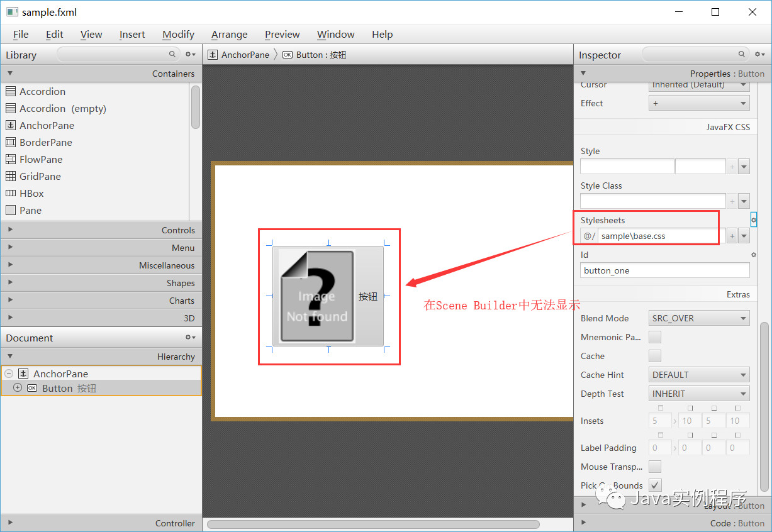
Task: Expand the Controls section in Library
Action: click(10, 230)
